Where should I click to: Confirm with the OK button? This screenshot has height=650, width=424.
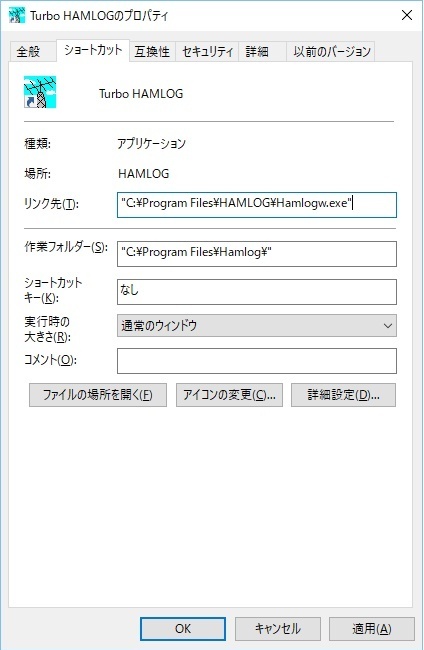click(183, 628)
